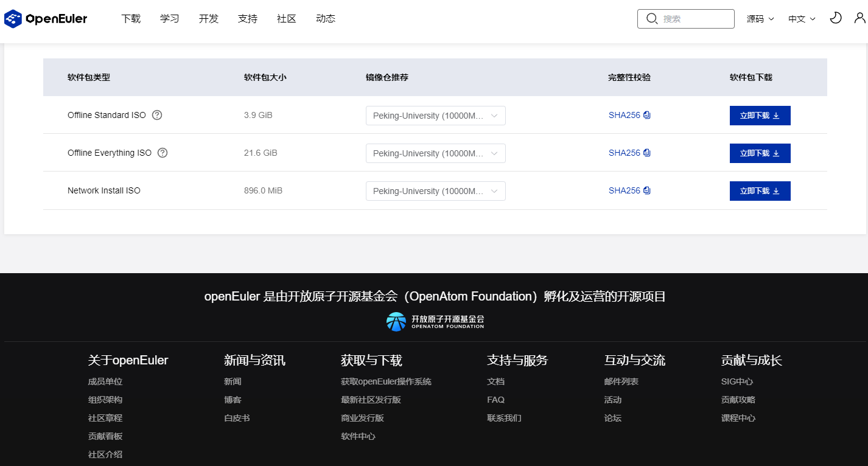
Task: Click the 贡献与成长 footer heading
Action: tap(752, 360)
